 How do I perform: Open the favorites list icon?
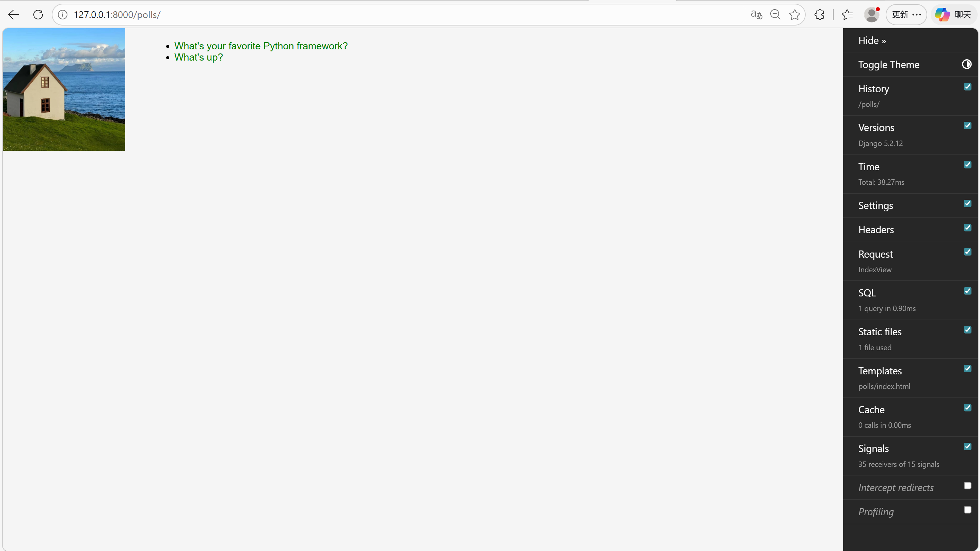click(x=847, y=15)
